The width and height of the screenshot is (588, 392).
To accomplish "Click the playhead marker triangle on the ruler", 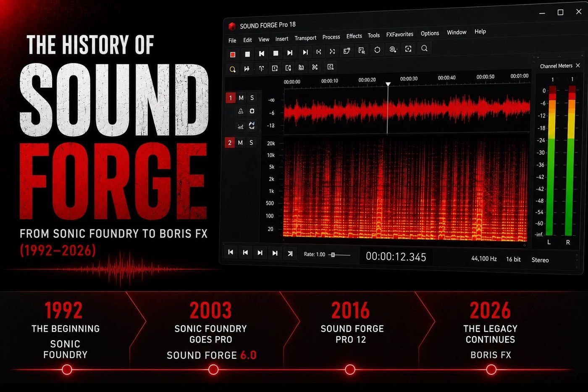I will click(x=388, y=84).
